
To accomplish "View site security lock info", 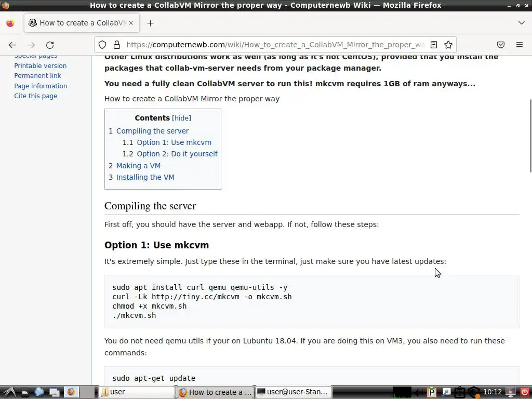I will (x=117, y=45).
